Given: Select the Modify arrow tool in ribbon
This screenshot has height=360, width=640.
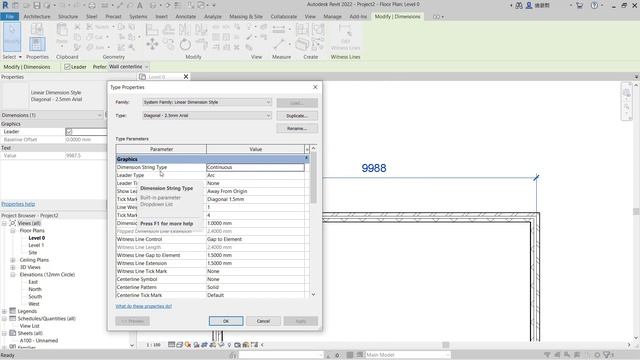Looking at the screenshot, I should (11, 36).
